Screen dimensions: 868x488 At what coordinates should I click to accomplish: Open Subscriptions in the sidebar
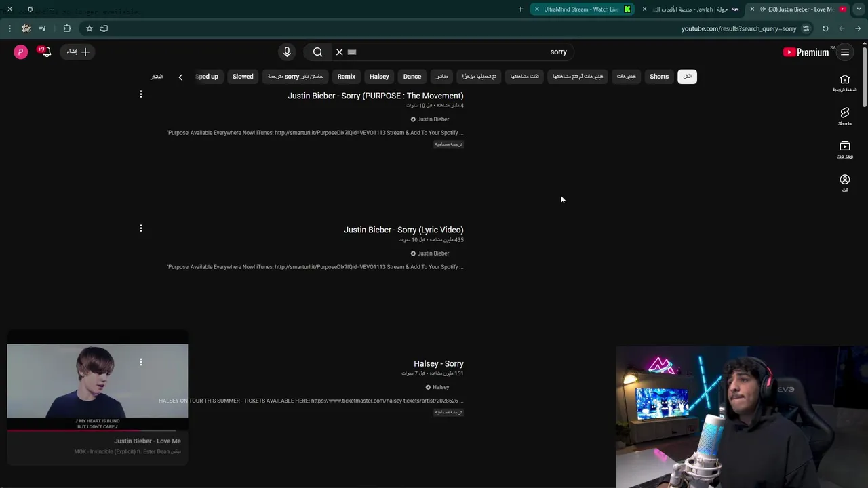(845, 150)
